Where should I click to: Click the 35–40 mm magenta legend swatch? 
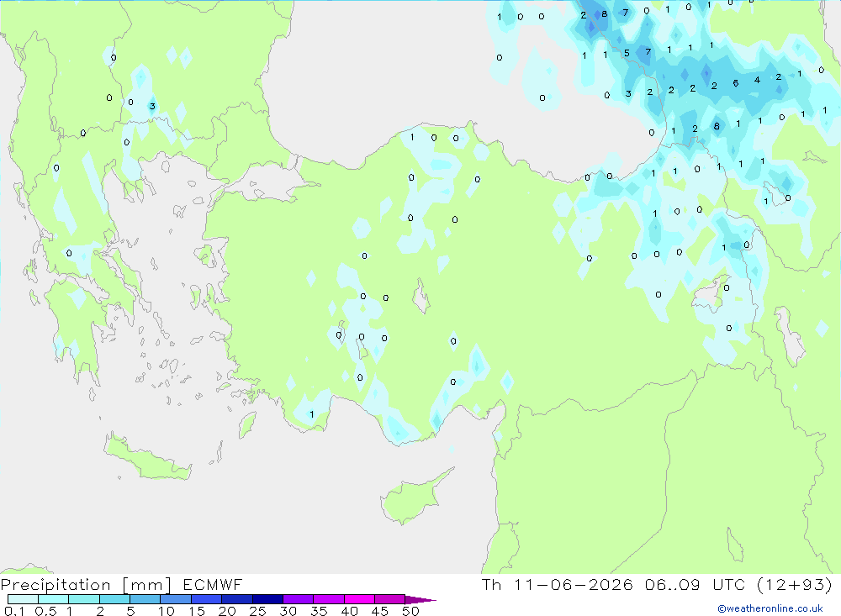[328, 599]
